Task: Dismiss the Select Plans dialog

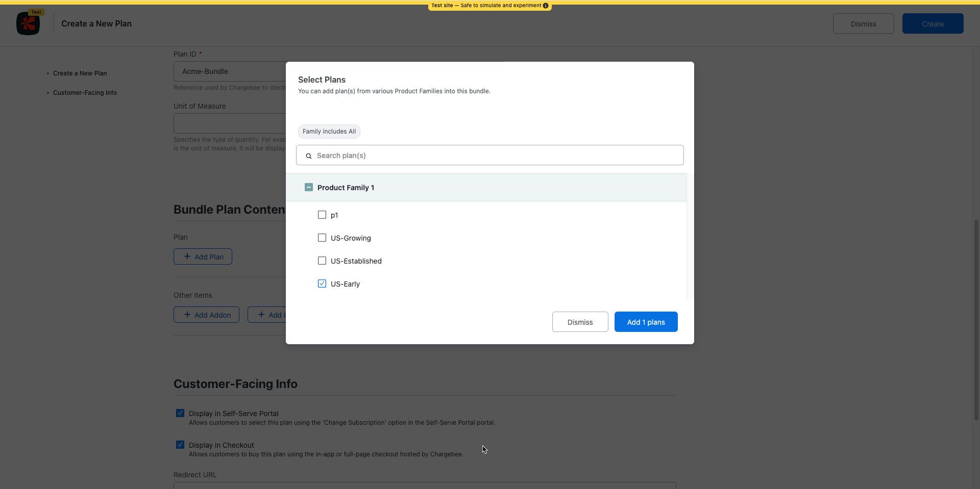Action: [580, 322]
